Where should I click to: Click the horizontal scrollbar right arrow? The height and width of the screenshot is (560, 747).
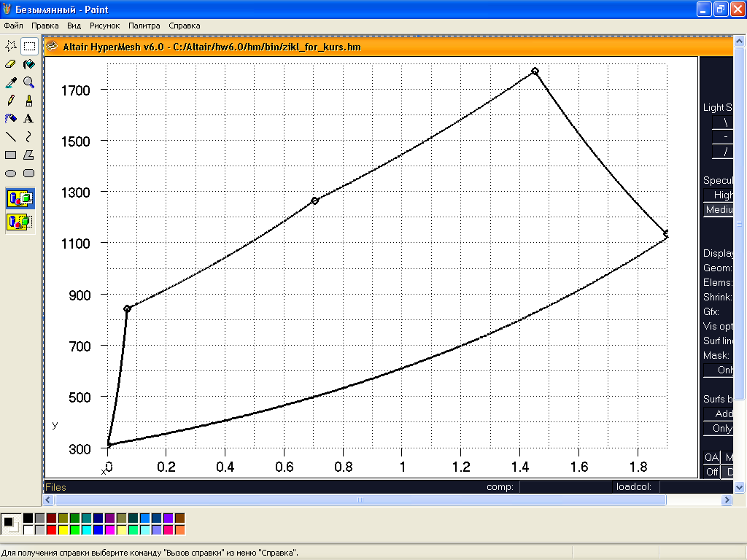pos(727,499)
